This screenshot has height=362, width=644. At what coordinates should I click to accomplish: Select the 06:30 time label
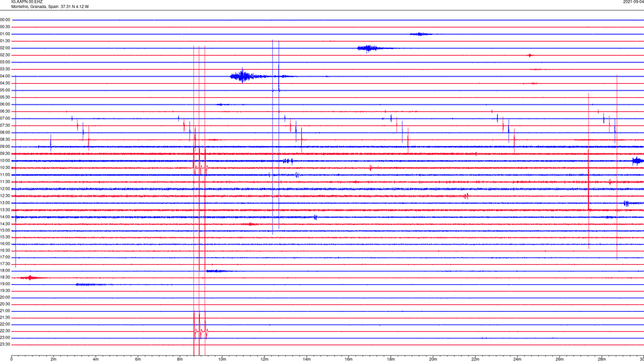(x=5, y=111)
